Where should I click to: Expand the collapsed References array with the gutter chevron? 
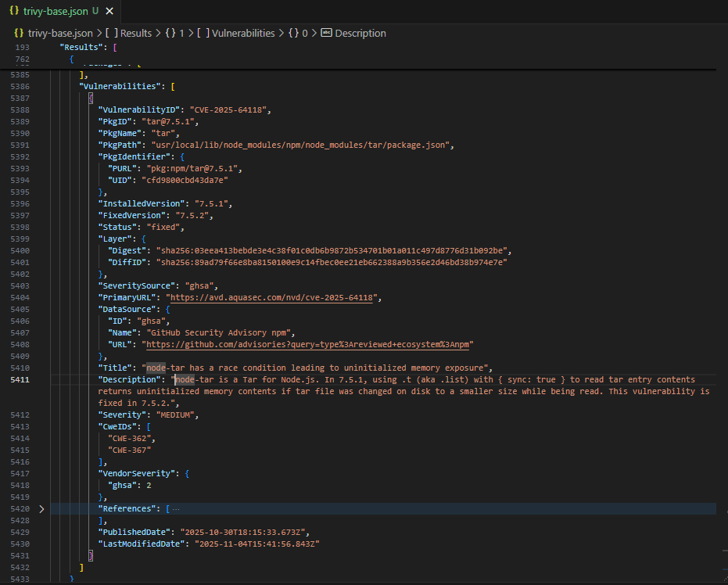[x=42, y=508]
